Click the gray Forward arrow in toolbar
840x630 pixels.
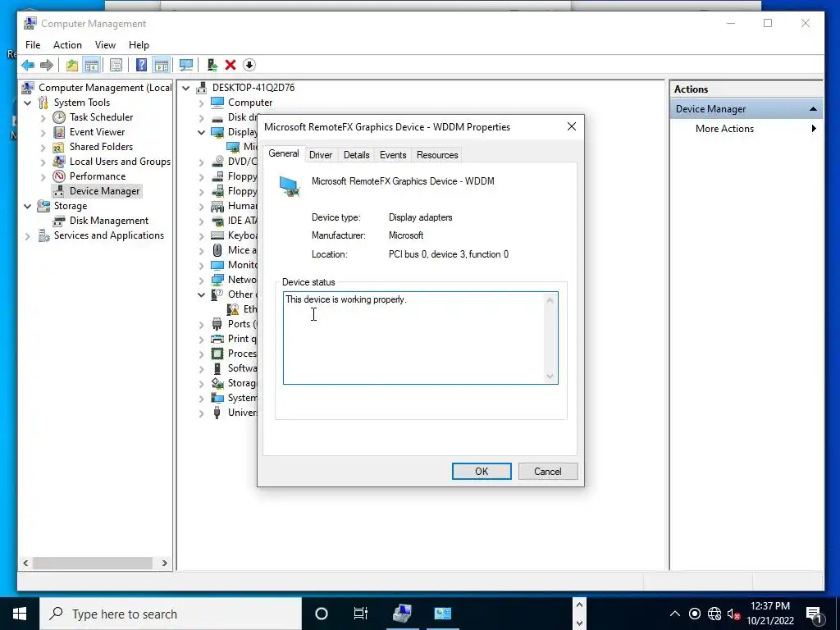tap(47, 66)
